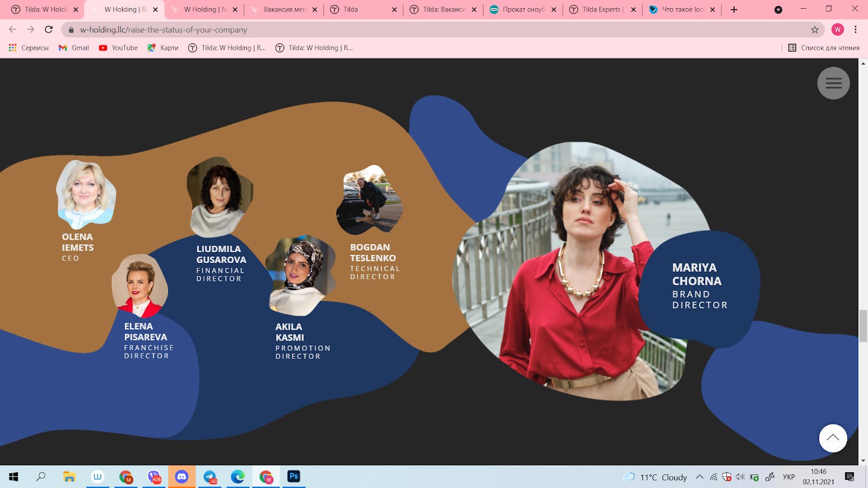Click the address bar URL field

(434, 30)
